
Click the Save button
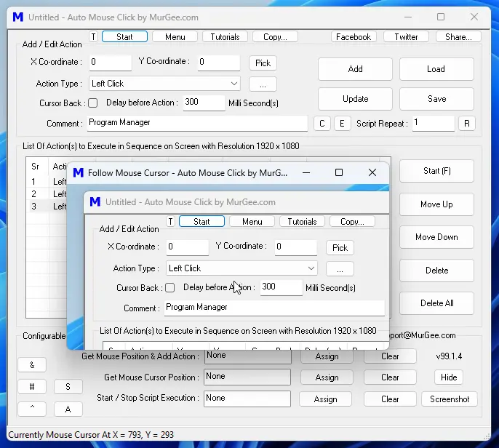436,99
